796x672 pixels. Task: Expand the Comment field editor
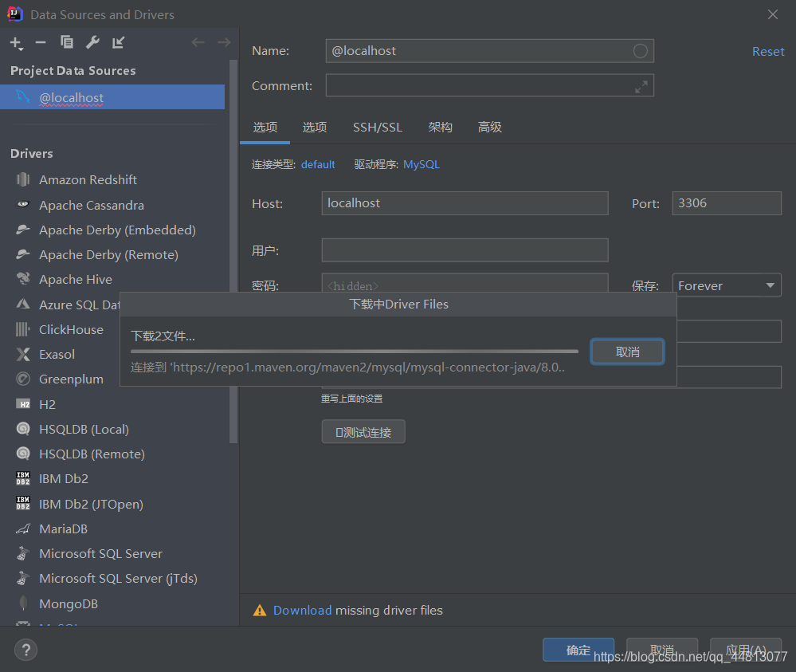pos(641,87)
